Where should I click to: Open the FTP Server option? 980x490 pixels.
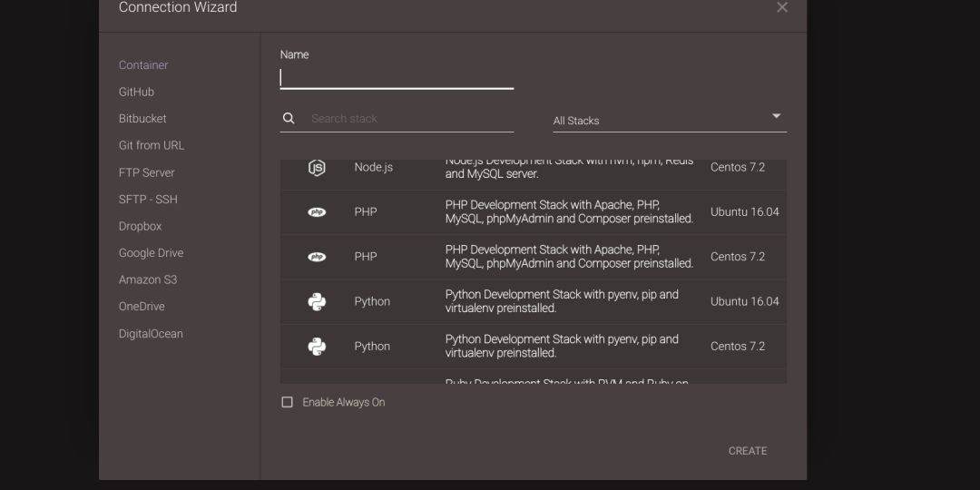coord(146,172)
